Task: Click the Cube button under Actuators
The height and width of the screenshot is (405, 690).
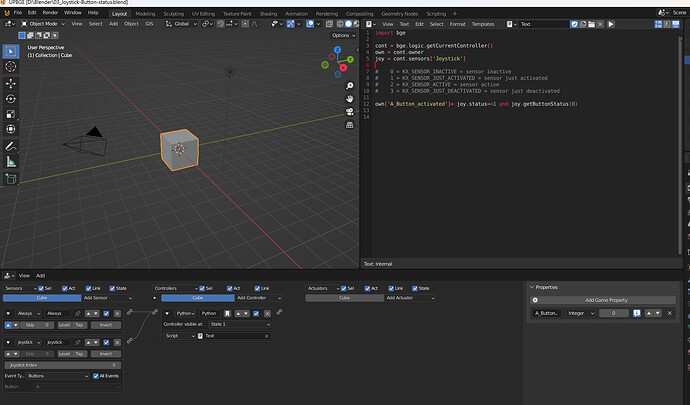Action: [x=345, y=298]
